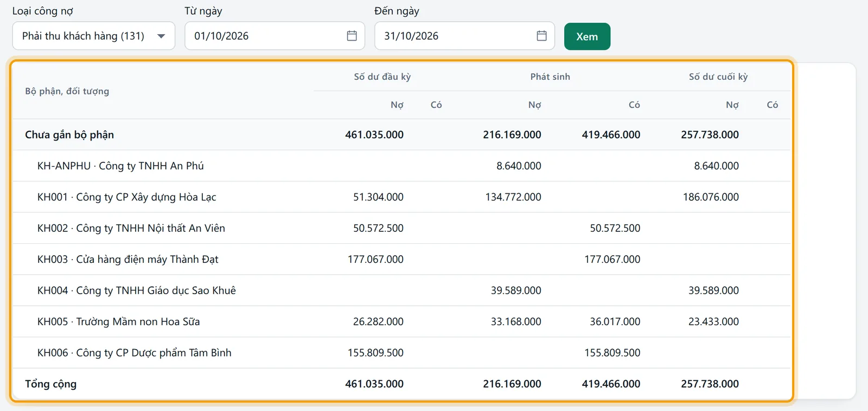This screenshot has width=868, height=411.
Task: Collapse the Chưa gắn bộ phận group row
Action: (x=401, y=135)
